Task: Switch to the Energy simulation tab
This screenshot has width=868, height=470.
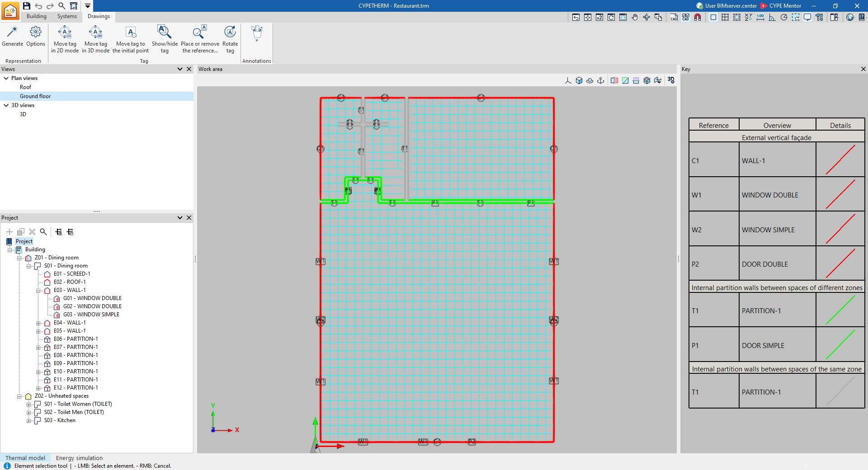Action: tap(79, 458)
